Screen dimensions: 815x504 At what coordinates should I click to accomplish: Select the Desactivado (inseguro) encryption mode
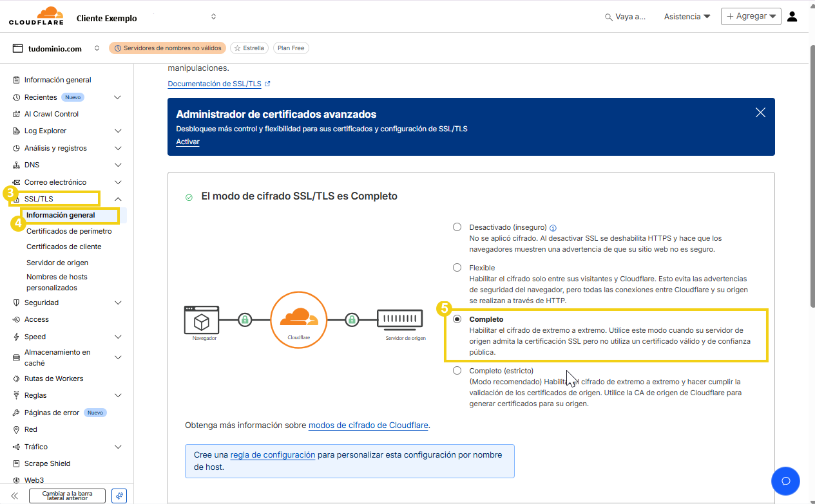tap(457, 227)
